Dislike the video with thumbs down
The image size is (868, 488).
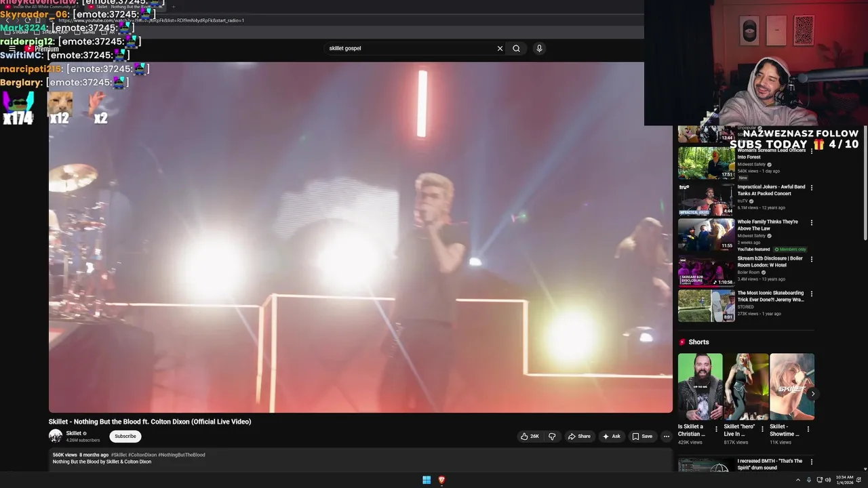552,436
